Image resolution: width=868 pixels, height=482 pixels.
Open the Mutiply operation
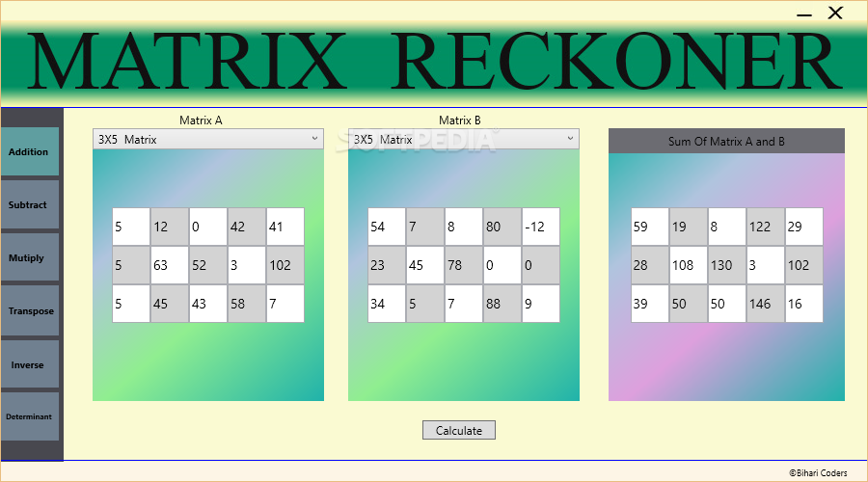[x=30, y=257]
